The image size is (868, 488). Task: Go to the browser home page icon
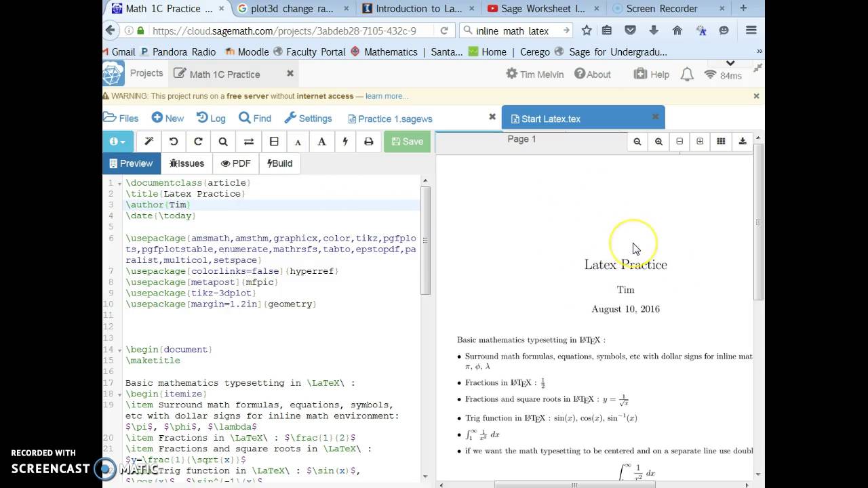pyautogui.click(x=677, y=30)
